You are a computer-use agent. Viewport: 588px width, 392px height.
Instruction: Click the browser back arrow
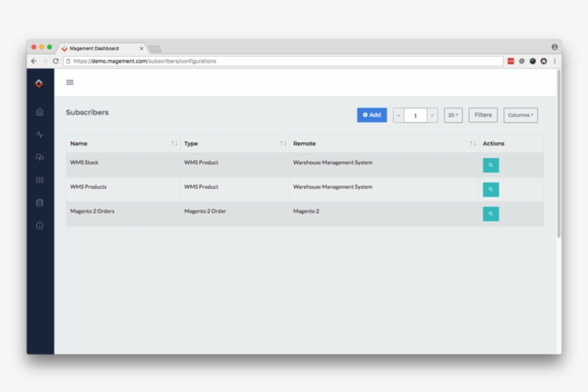tap(34, 61)
